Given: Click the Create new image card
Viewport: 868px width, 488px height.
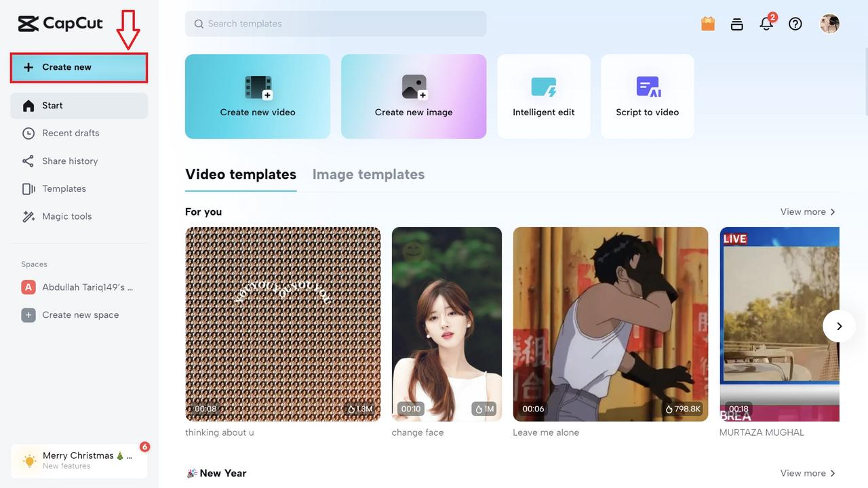Looking at the screenshot, I should point(414,96).
